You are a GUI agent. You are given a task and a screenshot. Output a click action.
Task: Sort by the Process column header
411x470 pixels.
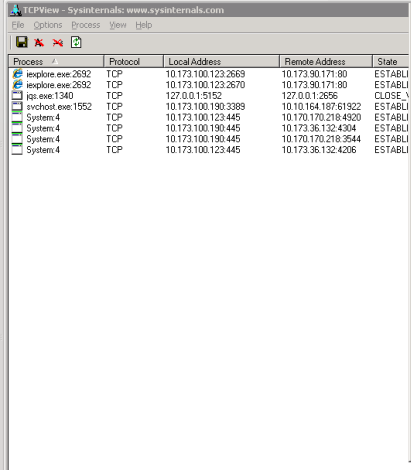tap(56, 61)
